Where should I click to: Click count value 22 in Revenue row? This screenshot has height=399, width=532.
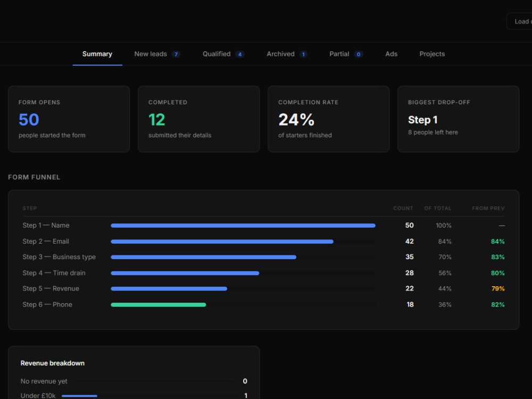410,288
